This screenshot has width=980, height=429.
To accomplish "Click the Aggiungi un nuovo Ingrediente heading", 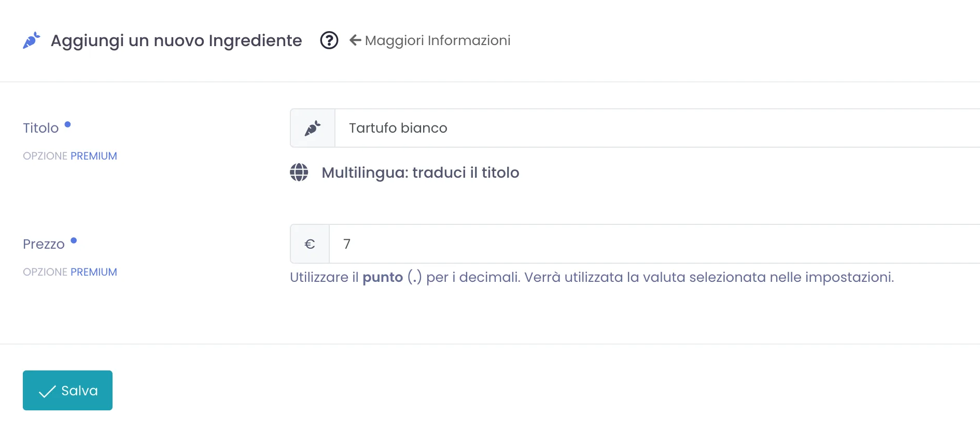I will tap(176, 40).
